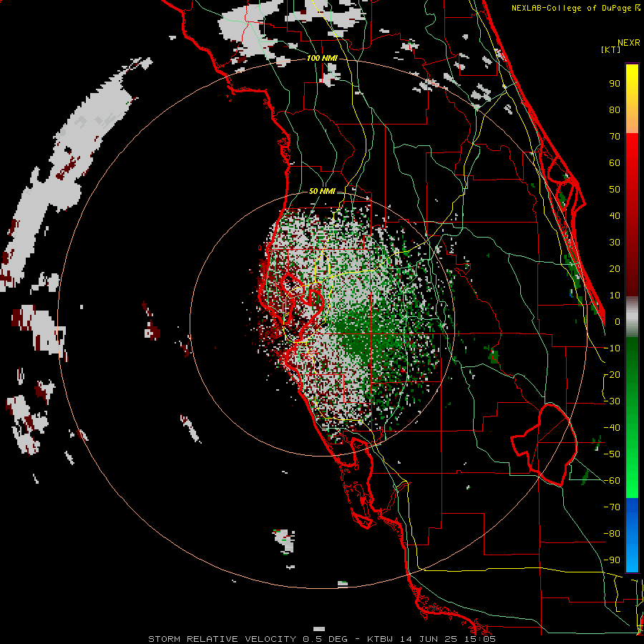The width and height of the screenshot is (644, 644).
Task: Click the 30 value on the velocity scale
Action: point(615,243)
